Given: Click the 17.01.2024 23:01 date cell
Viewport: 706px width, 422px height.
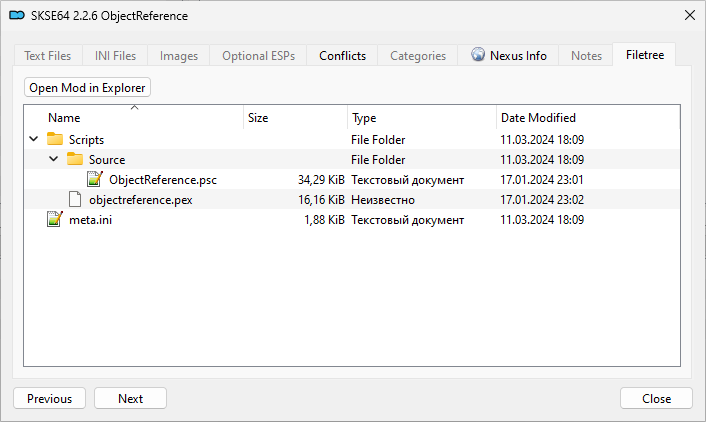Looking at the screenshot, I should tap(542, 180).
